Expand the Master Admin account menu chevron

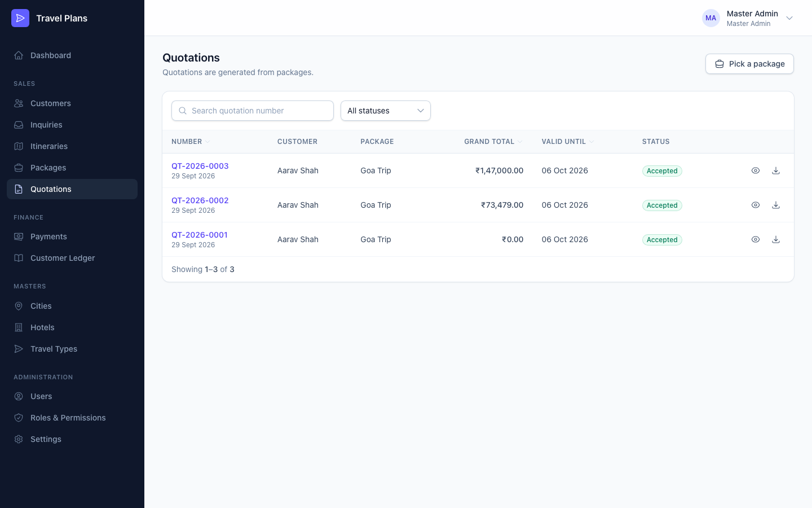pyautogui.click(x=789, y=18)
